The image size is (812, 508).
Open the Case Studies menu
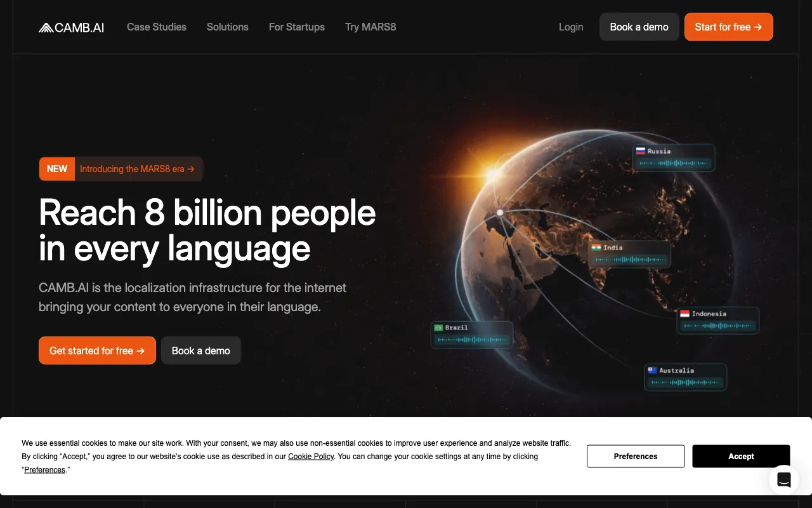tap(157, 27)
